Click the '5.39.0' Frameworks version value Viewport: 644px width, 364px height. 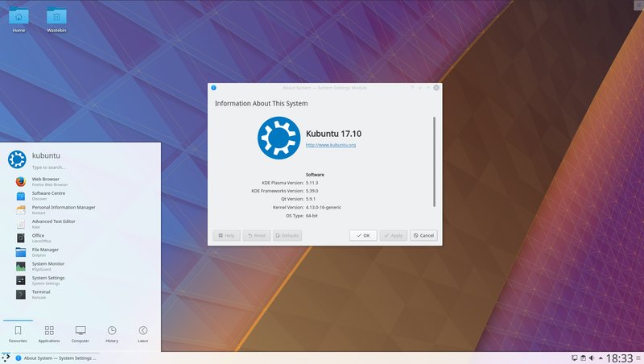pos(312,191)
